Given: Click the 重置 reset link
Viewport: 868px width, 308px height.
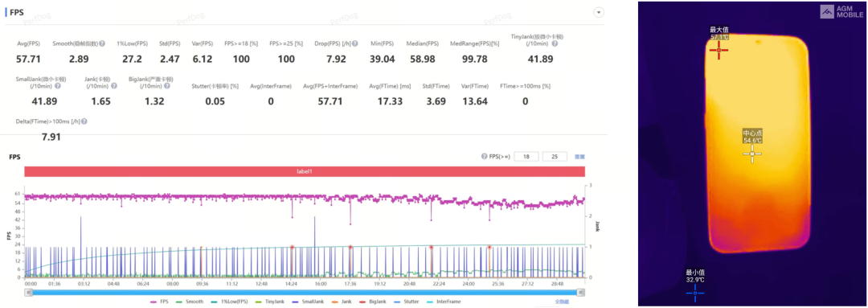Looking at the screenshot, I should point(579,157).
